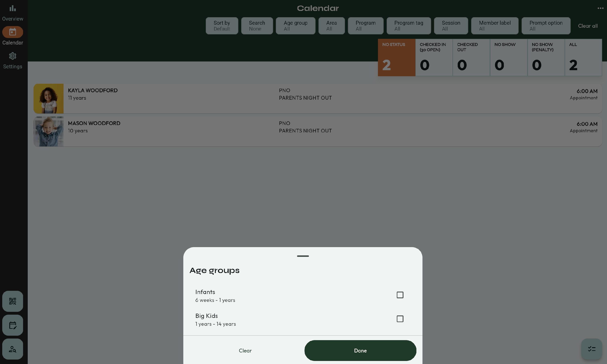Expand the Program tag filter dropdown
This screenshot has width=607, height=364.
coord(409,26)
